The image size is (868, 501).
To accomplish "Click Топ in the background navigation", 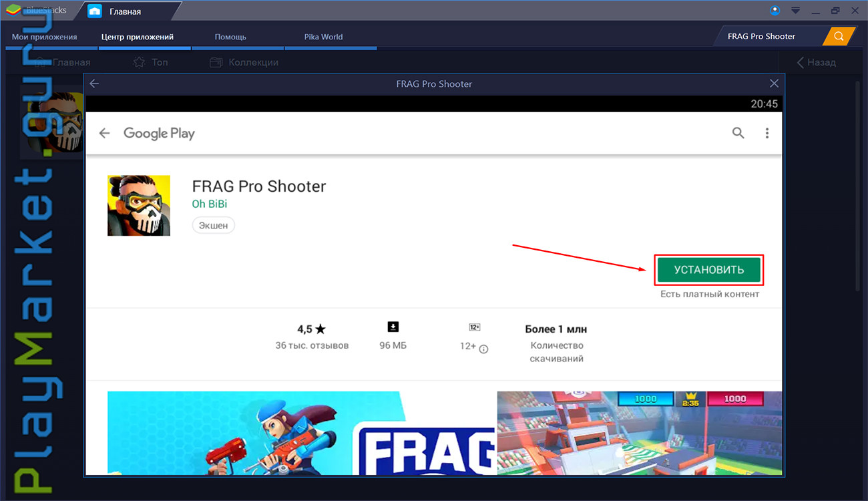I will pyautogui.click(x=160, y=62).
